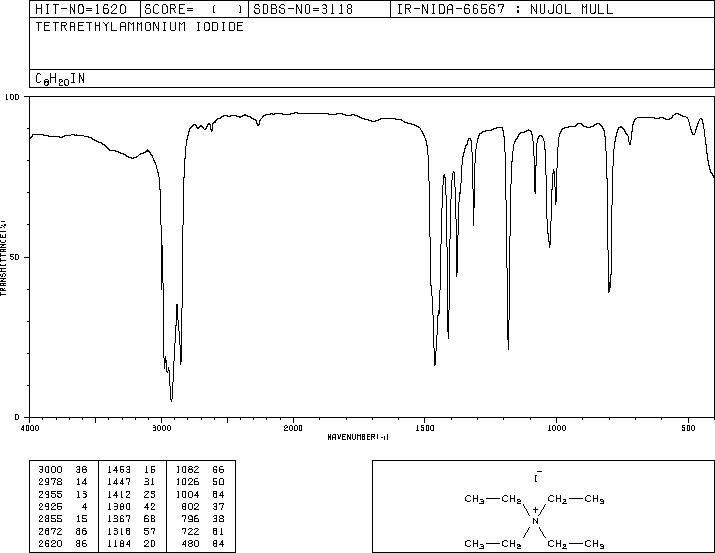Select peak value 1463 in the peak table

tap(119, 470)
